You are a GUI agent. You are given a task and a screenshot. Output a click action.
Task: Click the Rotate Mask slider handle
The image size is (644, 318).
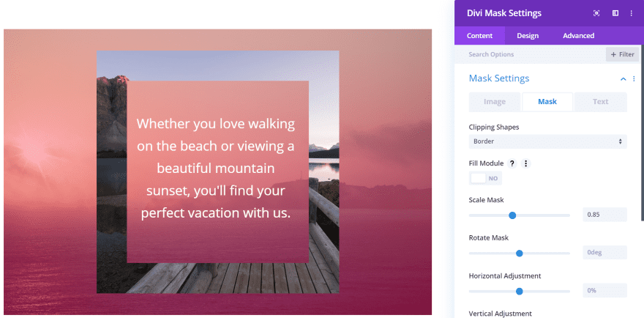(x=519, y=254)
